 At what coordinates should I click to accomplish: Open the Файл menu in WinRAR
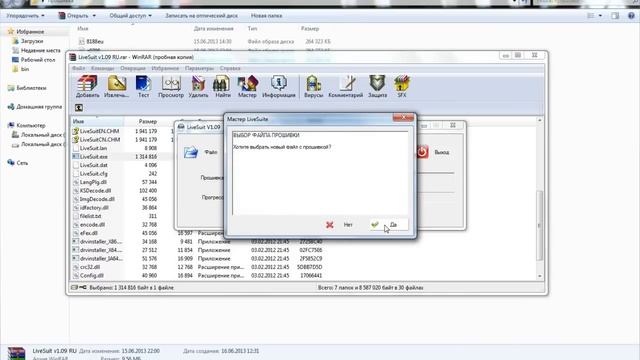coord(78,69)
